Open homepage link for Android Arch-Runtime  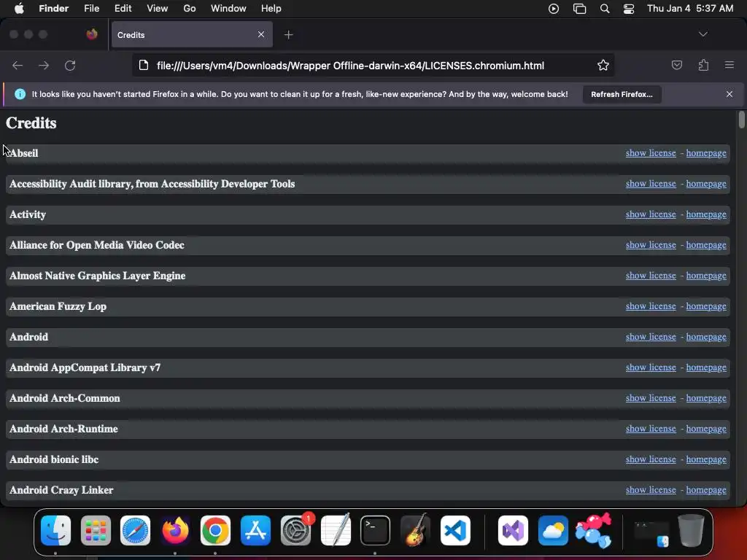[706, 429]
